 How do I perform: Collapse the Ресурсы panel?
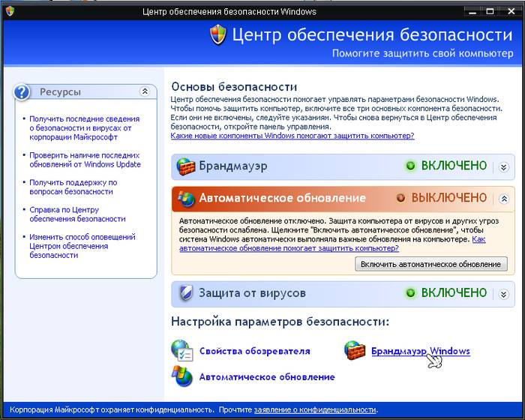point(145,91)
